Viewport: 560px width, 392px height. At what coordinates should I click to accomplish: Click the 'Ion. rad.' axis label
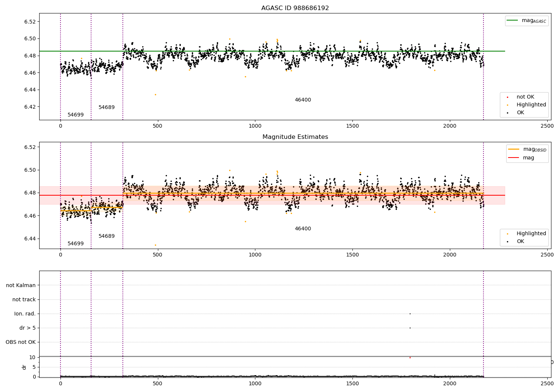click(x=25, y=314)
